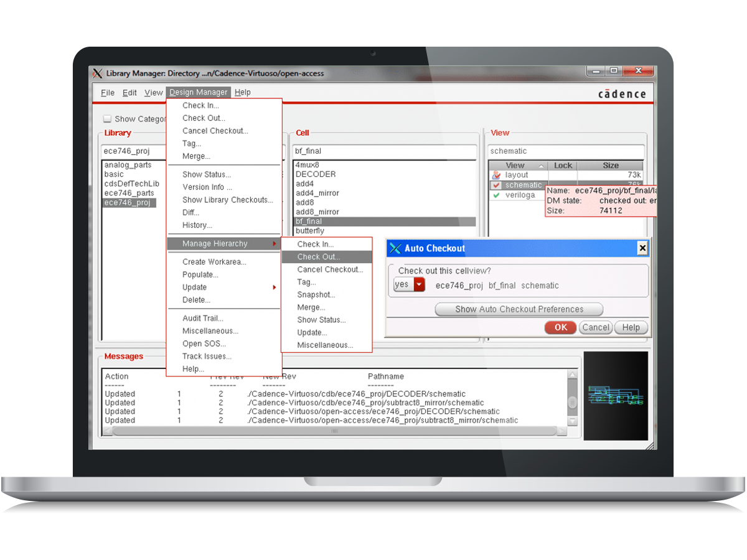Screen dimensions: 747x560
Task: Click the Library Manager title bar X icon
Action: pyautogui.click(x=97, y=73)
